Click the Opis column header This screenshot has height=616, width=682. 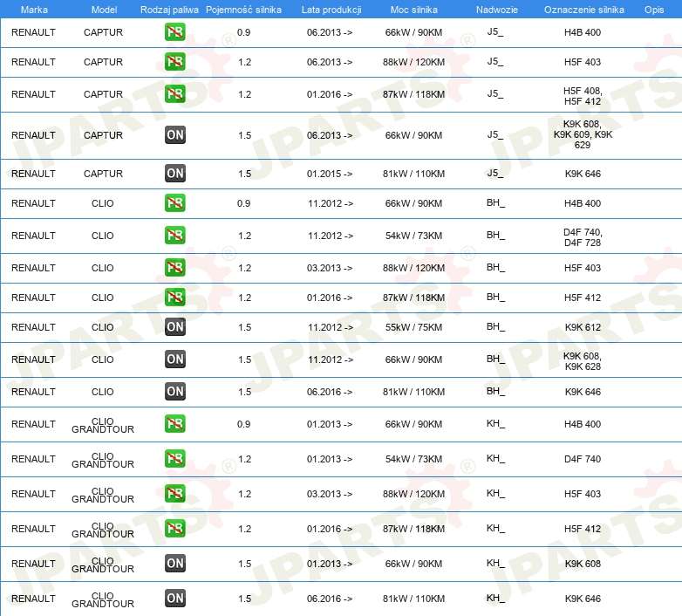click(x=654, y=10)
